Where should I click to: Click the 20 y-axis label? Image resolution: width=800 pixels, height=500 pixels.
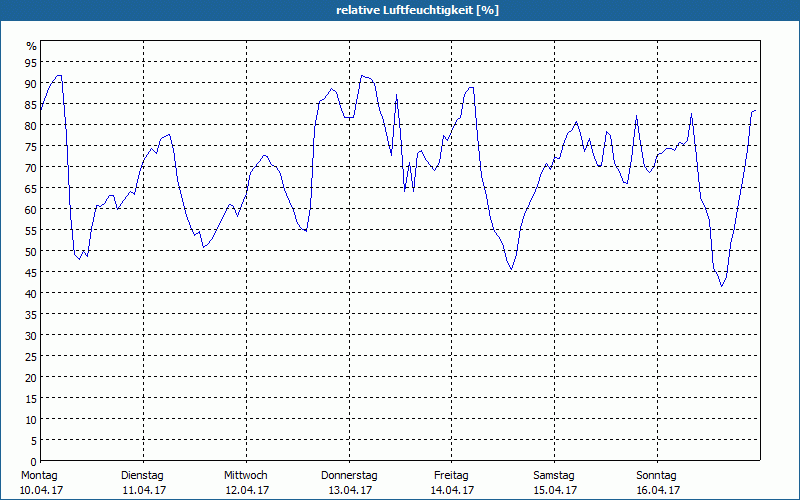(x=31, y=378)
